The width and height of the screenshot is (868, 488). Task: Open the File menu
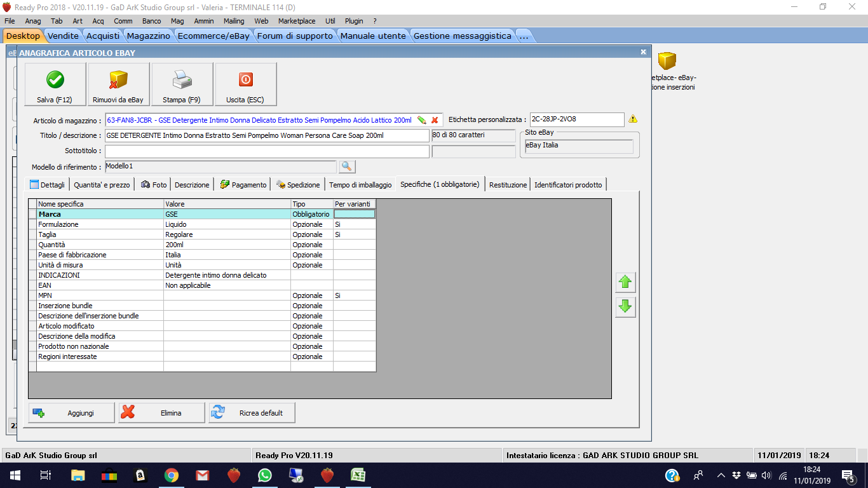(x=10, y=21)
